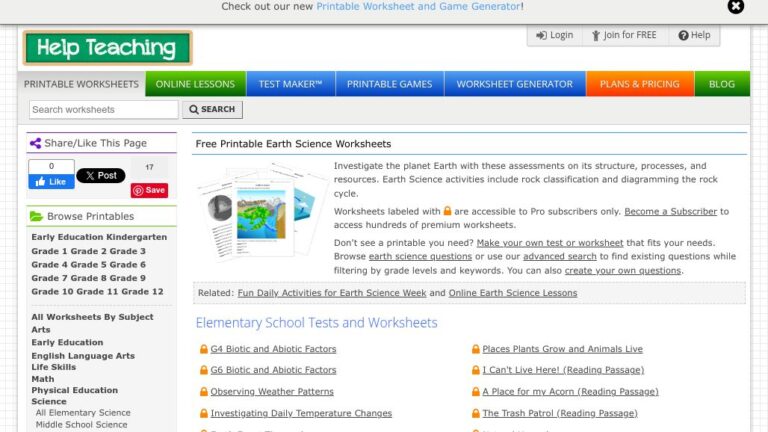Open the Online Earth Science Lessons link

(x=513, y=293)
